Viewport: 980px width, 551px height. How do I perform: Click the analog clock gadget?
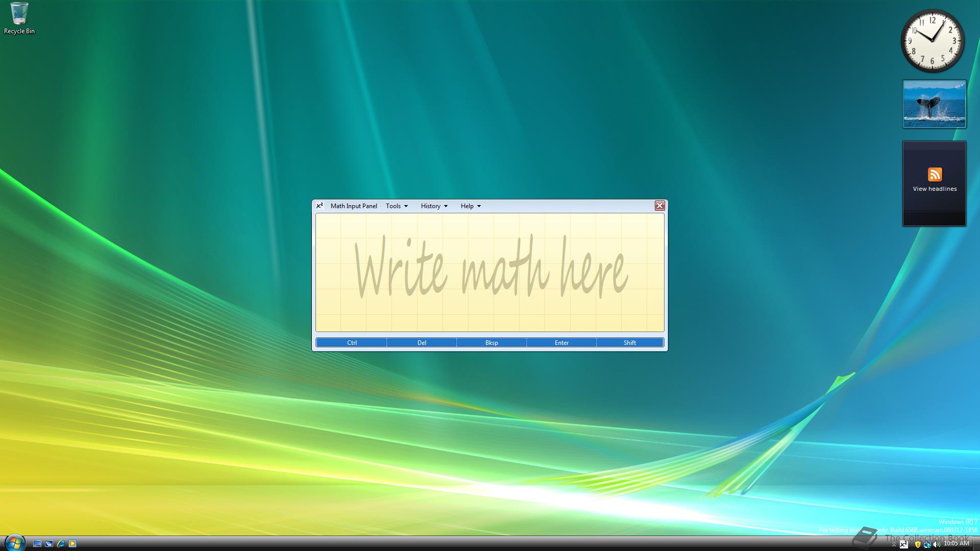[x=933, y=41]
